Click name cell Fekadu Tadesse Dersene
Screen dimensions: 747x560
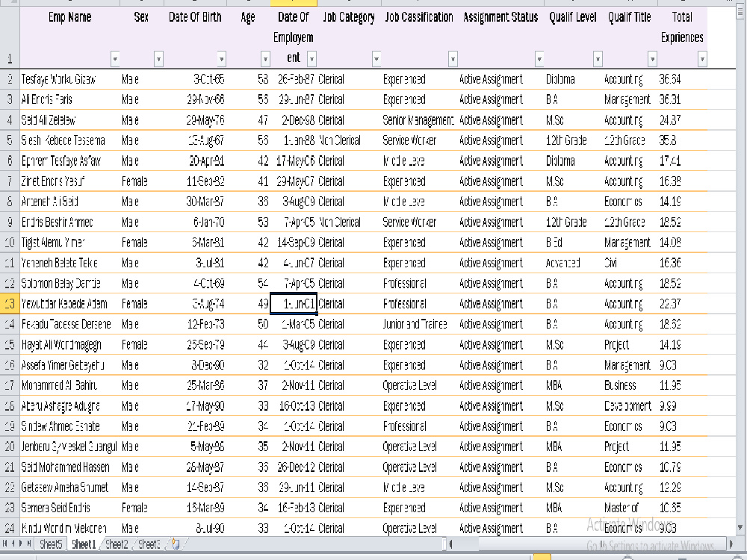tap(69, 324)
